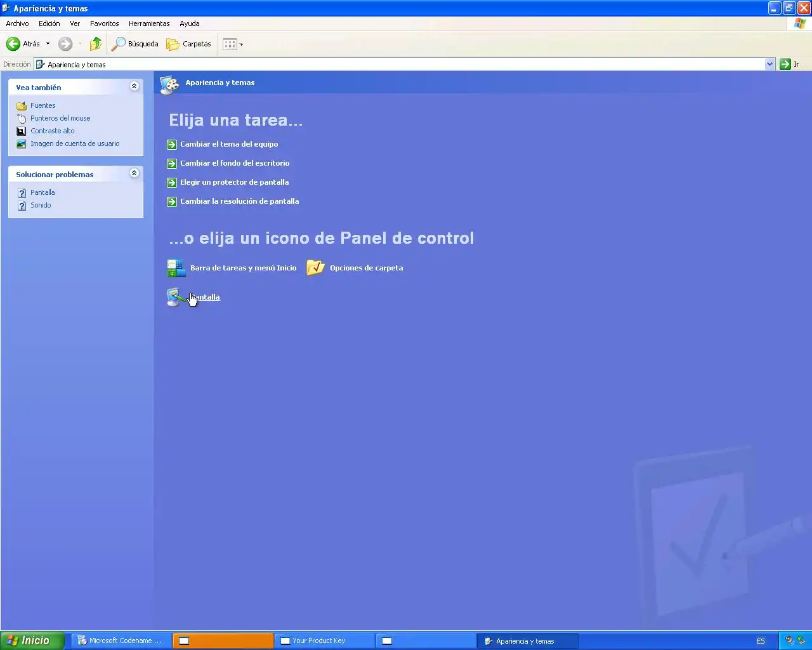The width and height of the screenshot is (812, 650).
Task: Toggle the Carpetas folder pane
Action: 189,44
